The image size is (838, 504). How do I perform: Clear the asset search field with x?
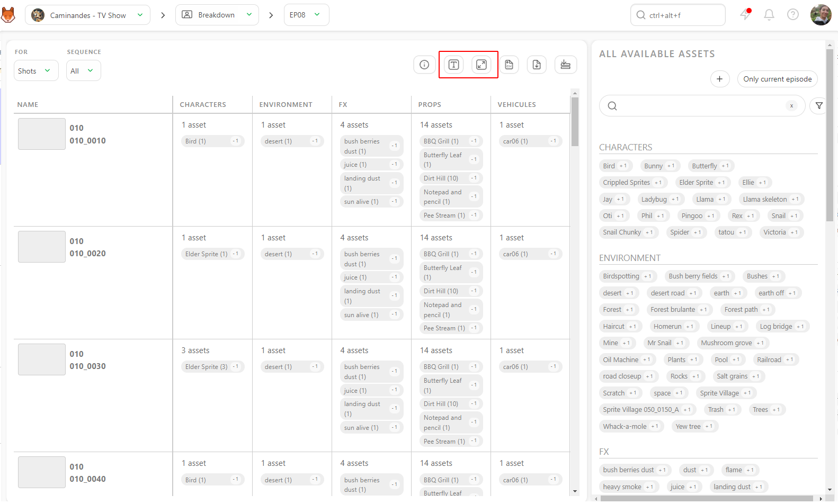pyautogui.click(x=791, y=106)
